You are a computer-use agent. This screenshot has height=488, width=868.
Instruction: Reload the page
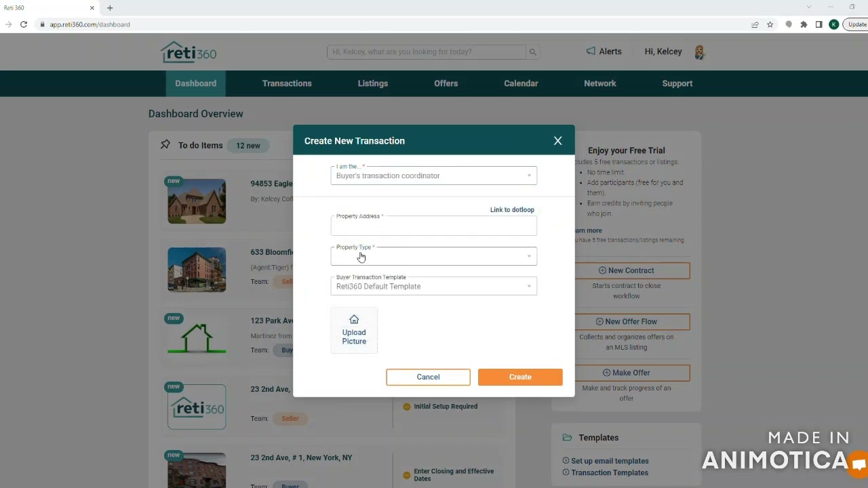24,24
